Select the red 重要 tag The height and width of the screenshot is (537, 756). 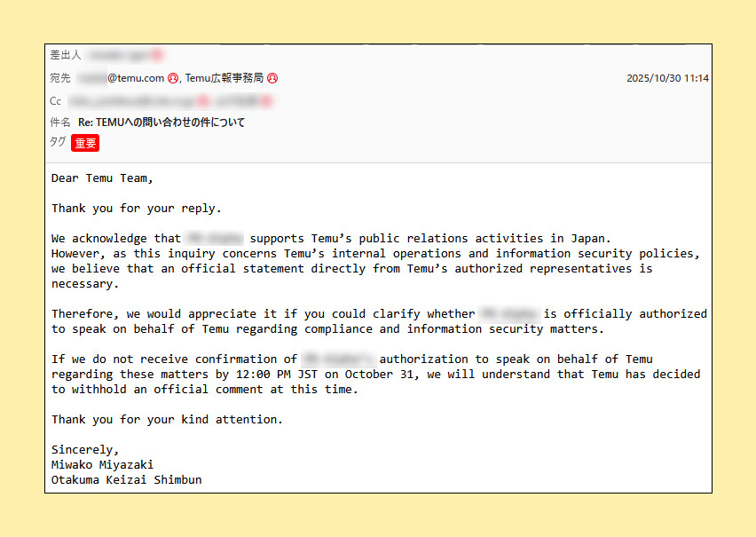[85, 143]
